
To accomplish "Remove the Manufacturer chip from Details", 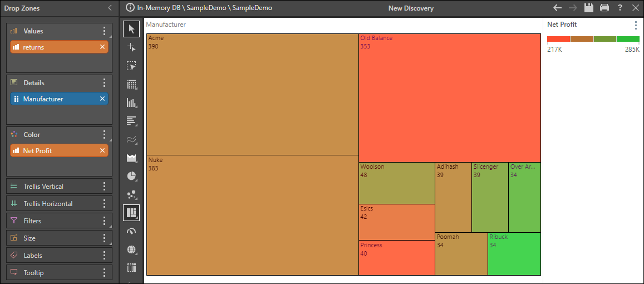I will (102, 99).
